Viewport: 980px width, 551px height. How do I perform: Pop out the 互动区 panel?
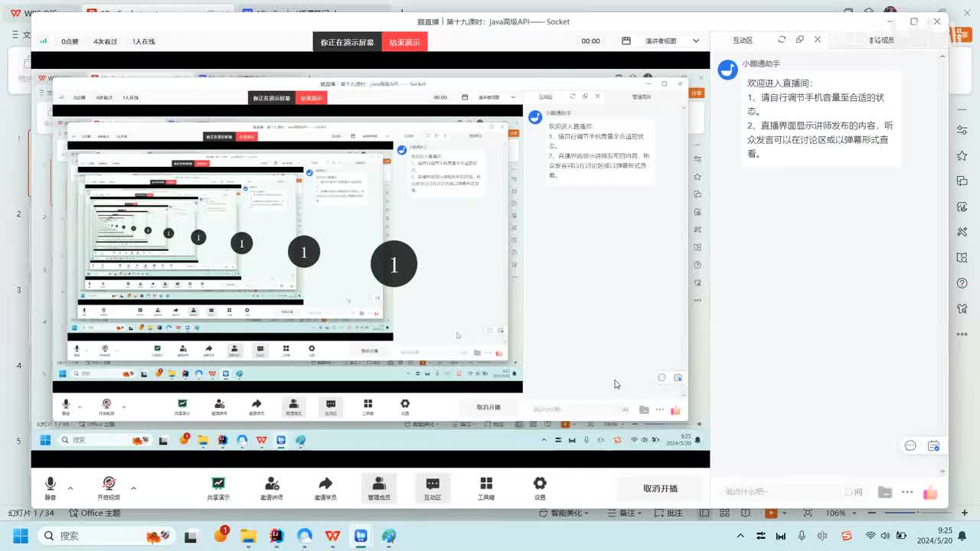pyautogui.click(x=800, y=40)
